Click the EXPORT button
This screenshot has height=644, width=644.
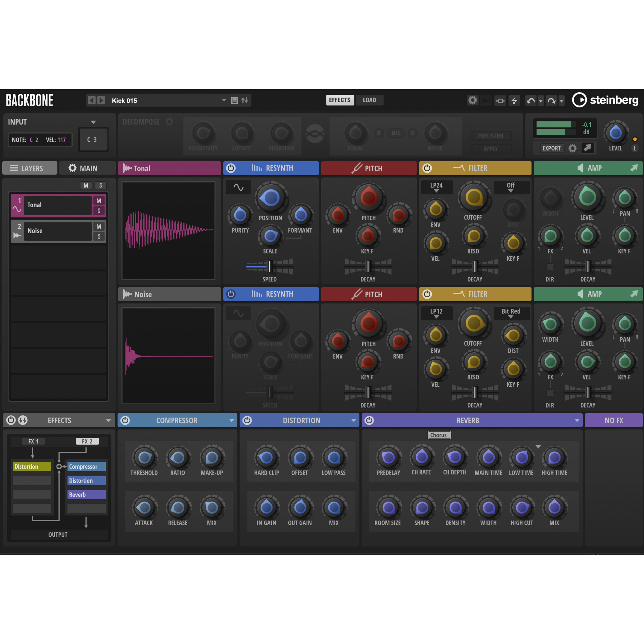coord(551,148)
